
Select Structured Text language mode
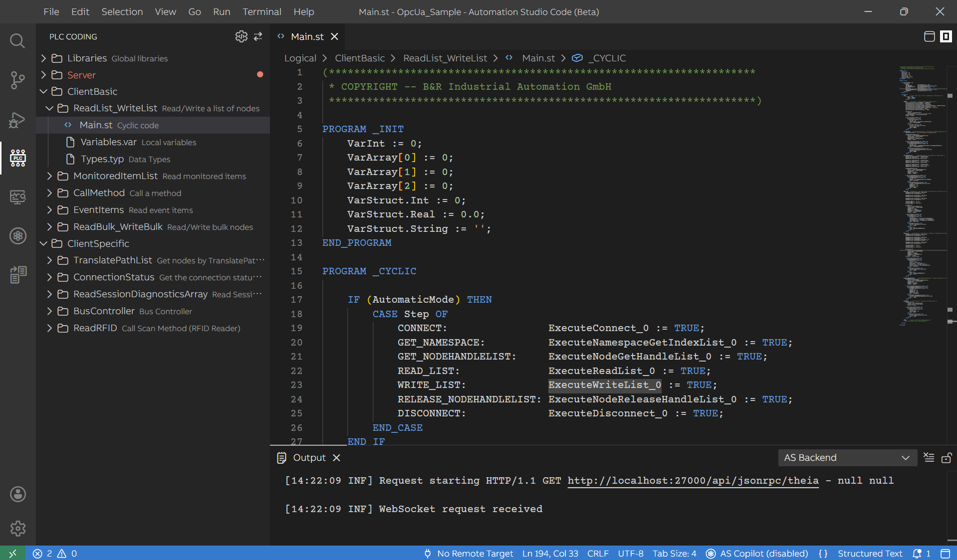pos(870,553)
